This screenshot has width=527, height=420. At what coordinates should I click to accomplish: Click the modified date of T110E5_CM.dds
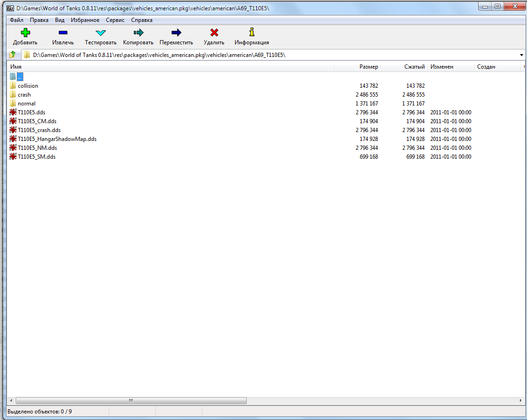tap(451, 121)
